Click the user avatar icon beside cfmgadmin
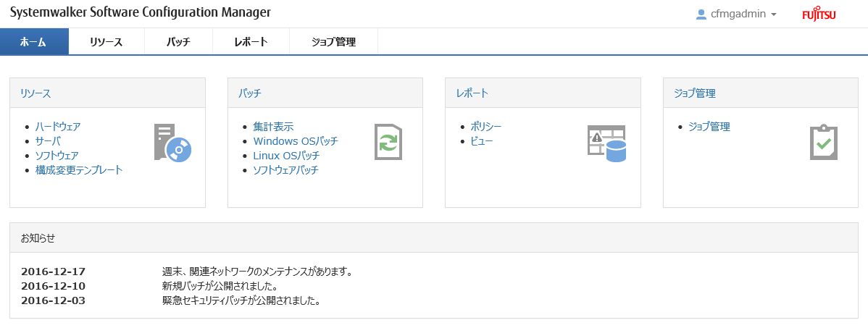The image size is (868, 328). coord(701,14)
